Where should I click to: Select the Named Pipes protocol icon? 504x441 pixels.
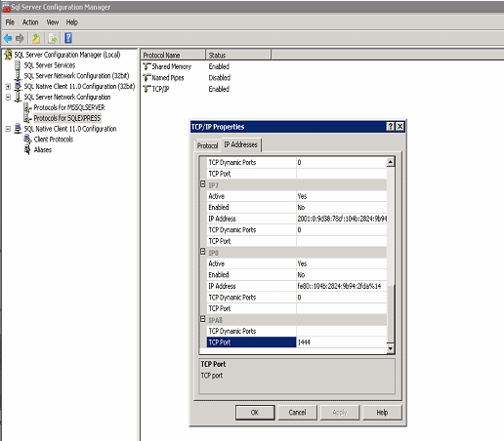click(147, 78)
